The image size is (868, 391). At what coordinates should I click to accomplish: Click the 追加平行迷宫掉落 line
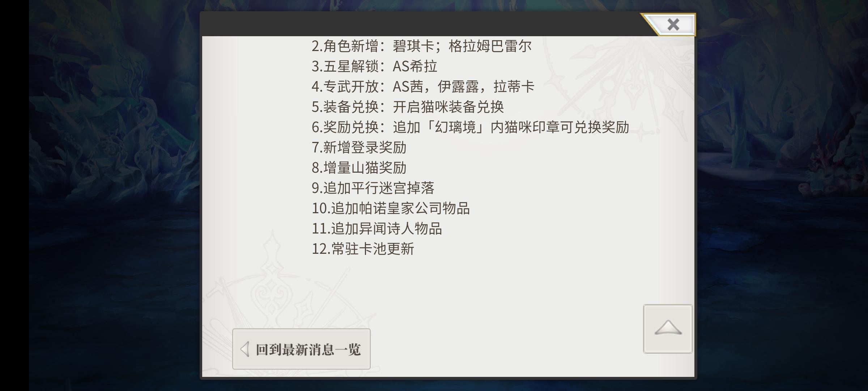tap(373, 188)
